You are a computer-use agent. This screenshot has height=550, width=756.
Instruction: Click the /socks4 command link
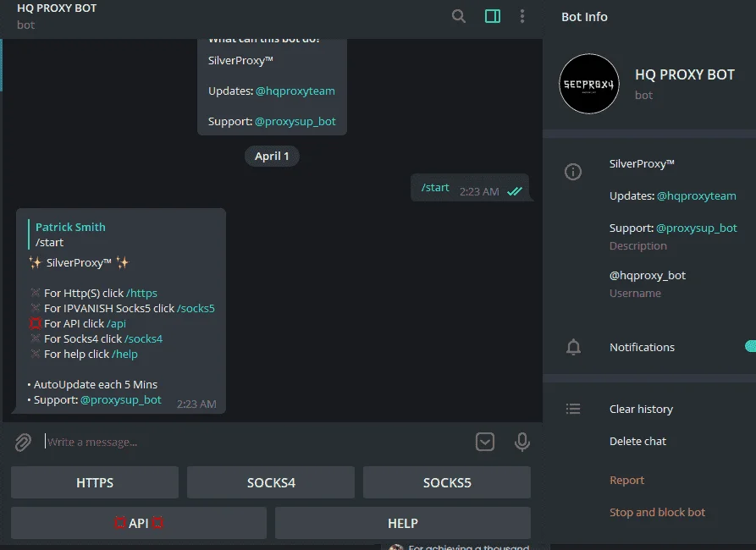pos(143,338)
